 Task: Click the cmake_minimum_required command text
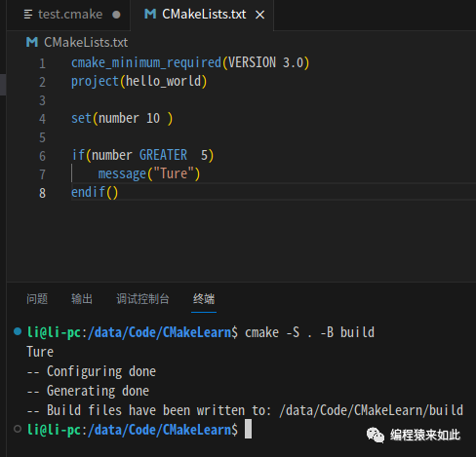[146, 62]
